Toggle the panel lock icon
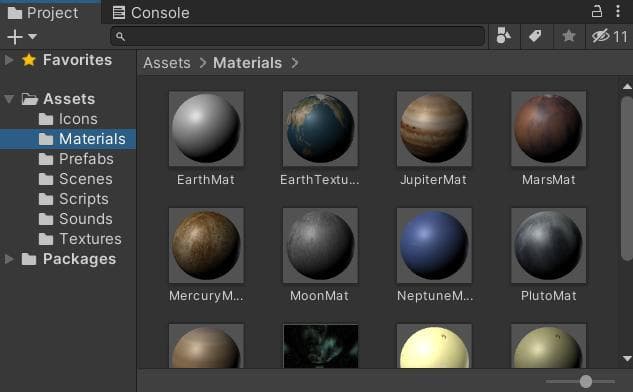 point(597,11)
